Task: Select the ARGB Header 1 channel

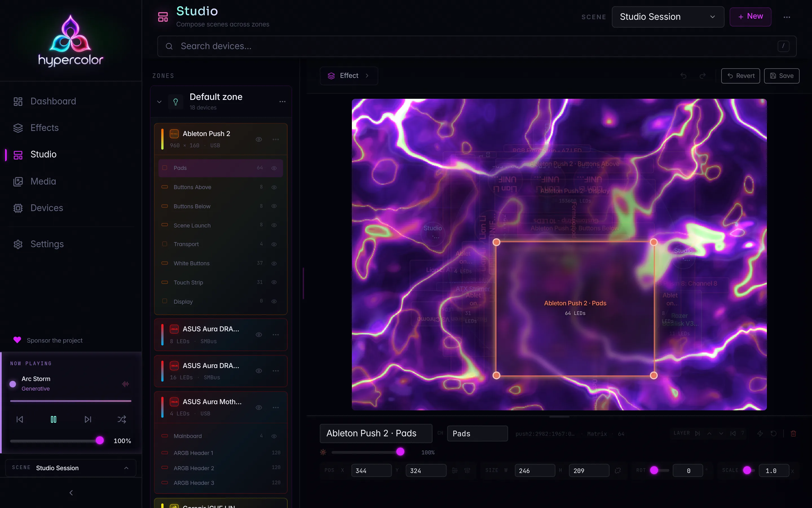Action: 220,453
